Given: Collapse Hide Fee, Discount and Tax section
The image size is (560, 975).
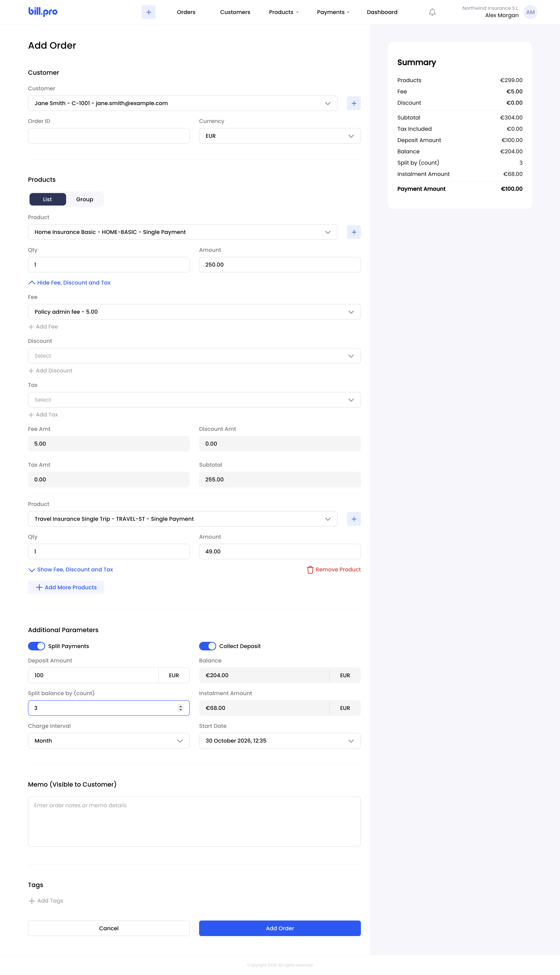Looking at the screenshot, I should (x=70, y=283).
